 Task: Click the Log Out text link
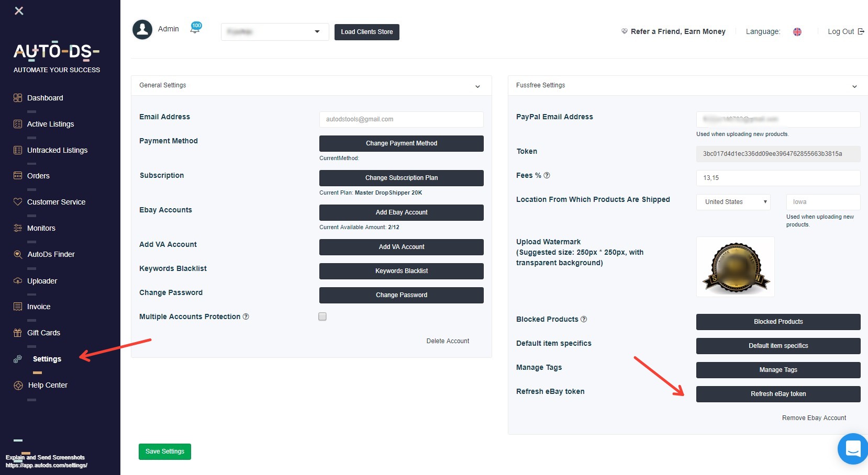pyautogui.click(x=841, y=31)
